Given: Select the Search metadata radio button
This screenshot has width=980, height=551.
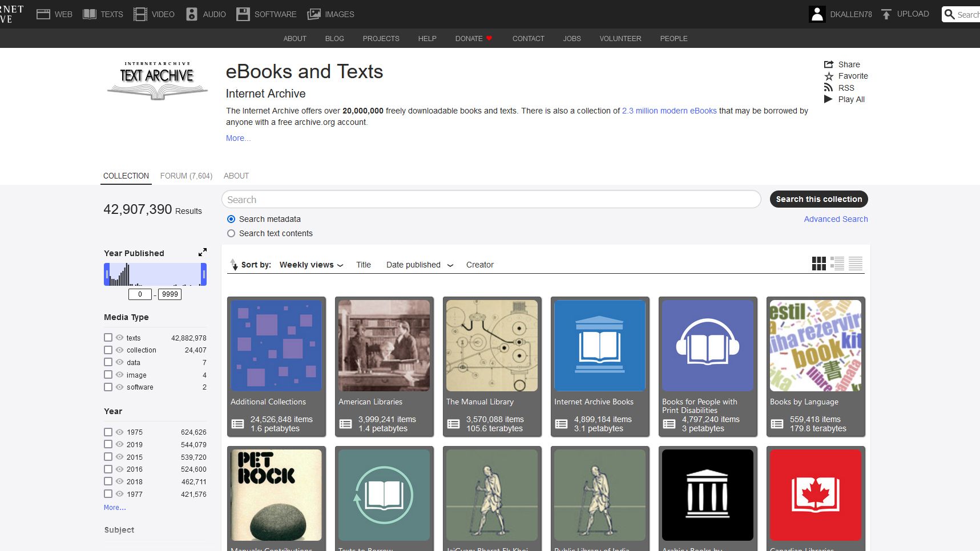Looking at the screenshot, I should [231, 219].
